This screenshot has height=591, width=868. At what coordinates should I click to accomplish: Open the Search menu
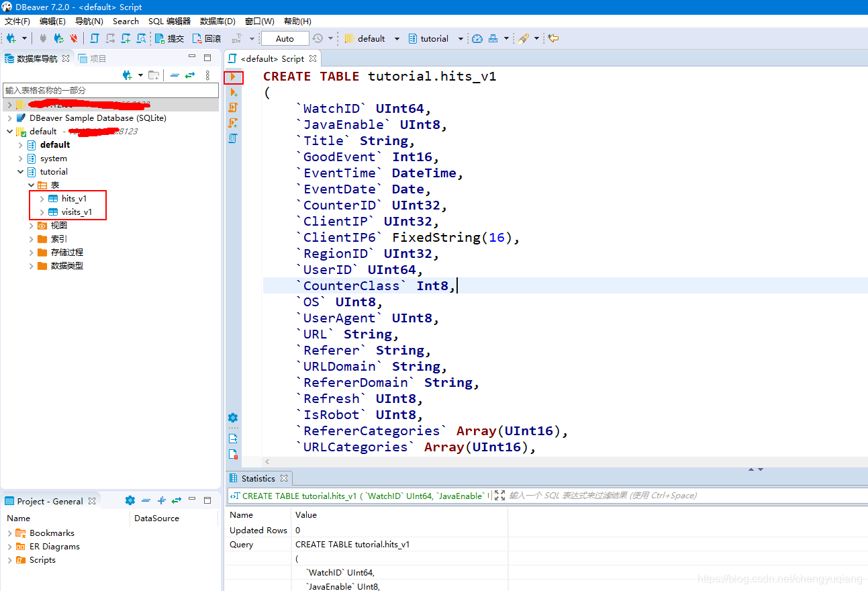coord(126,21)
